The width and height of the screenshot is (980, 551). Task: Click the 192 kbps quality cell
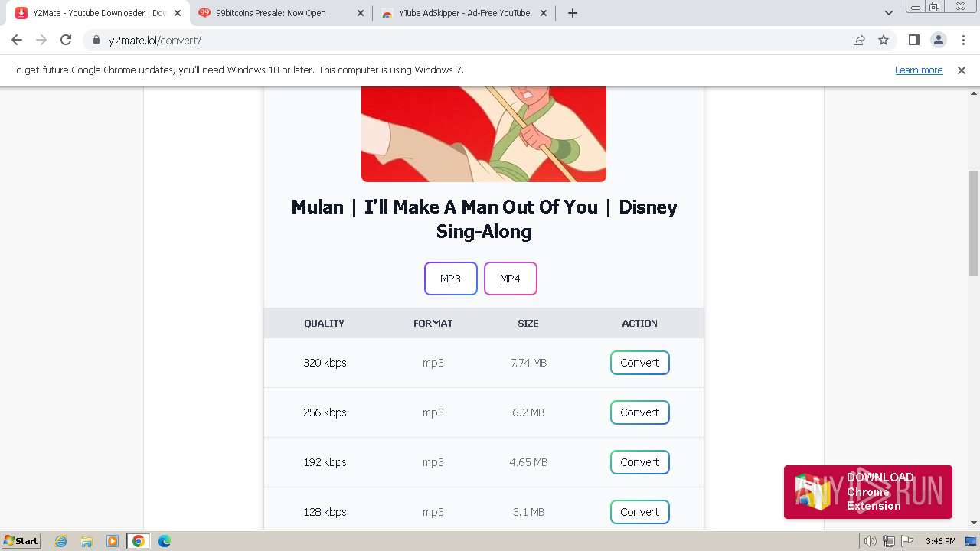pyautogui.click(x=325, y=462)
